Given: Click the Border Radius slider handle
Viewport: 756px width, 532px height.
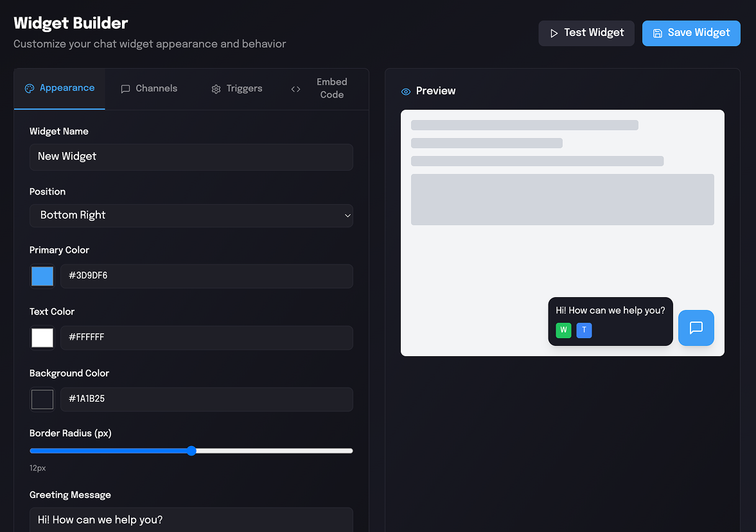Looking at the screenshot, I should tap(191, 451).
